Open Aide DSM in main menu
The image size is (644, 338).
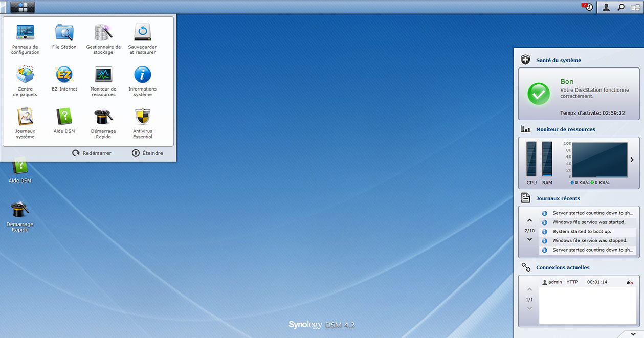click(64, 121)
